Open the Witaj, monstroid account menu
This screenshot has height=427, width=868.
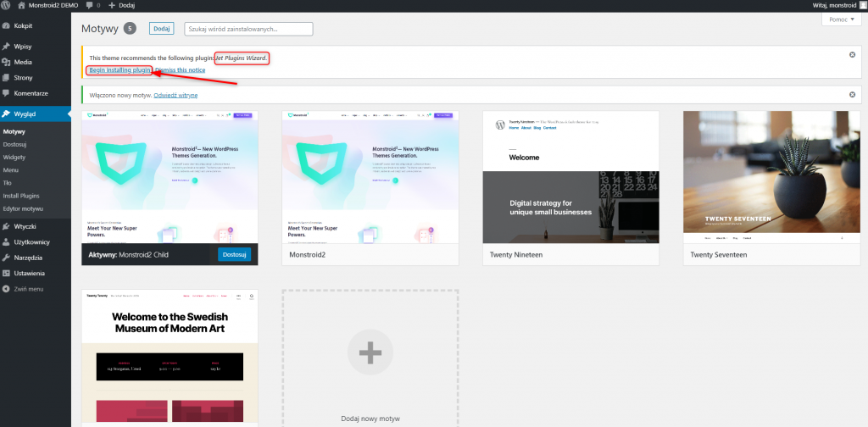834,5
